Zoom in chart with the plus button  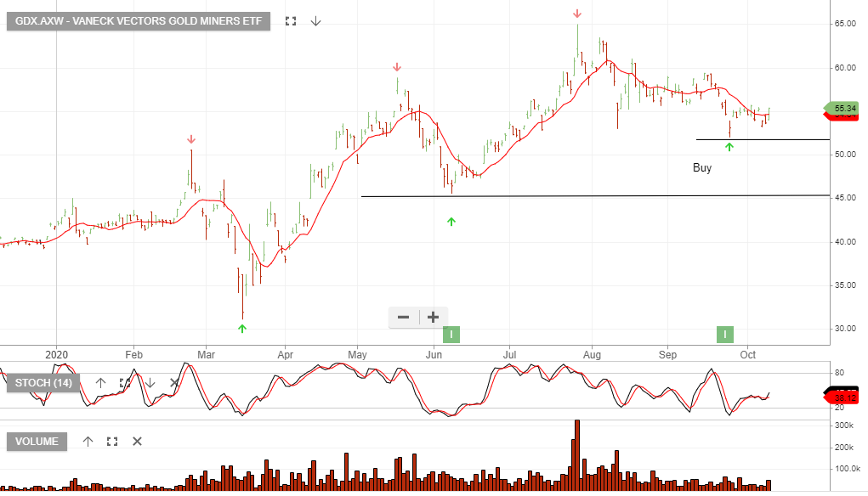pyautogui.click(x=434, y=317)
